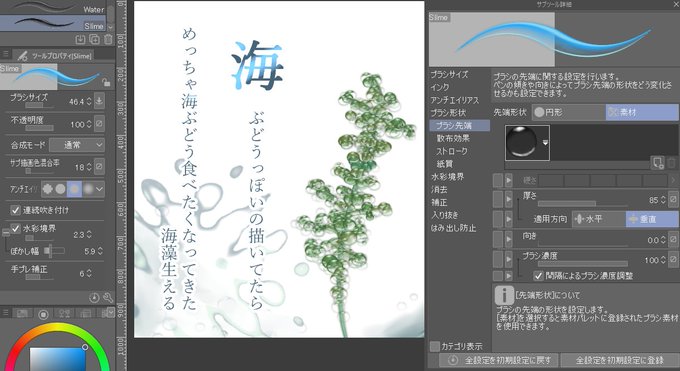Image resolution: width=680 pixels, height=371 pixels.
Task: Click the 厚さ dynamics icon
Action: (x=673, y=200)
